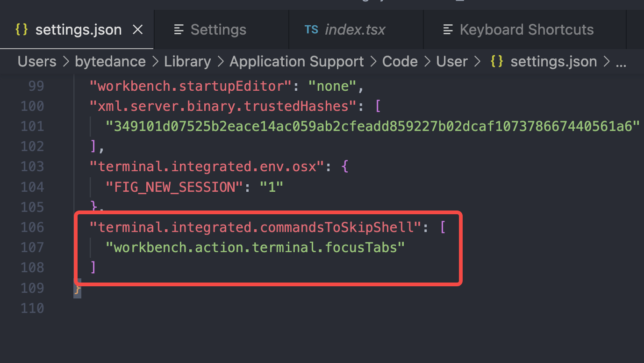Open the Code breadcrumb dropdown

[x=400, y=61]
